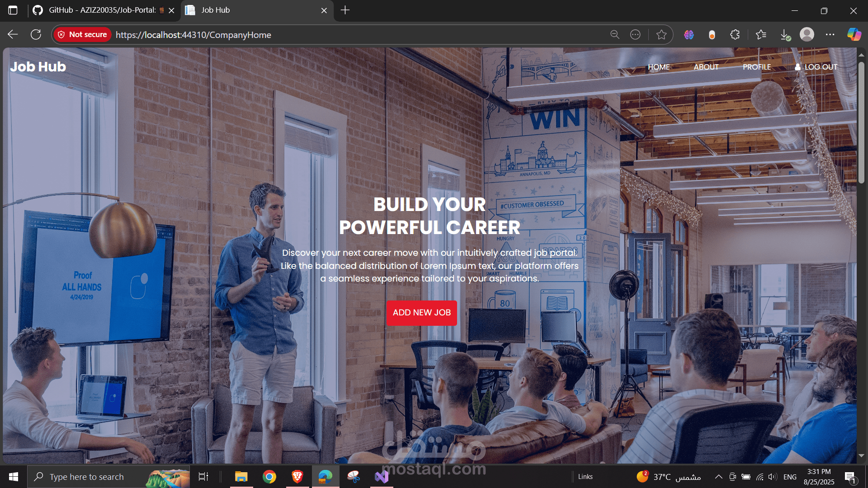
Task: Open the tab actions menu button
Action: coord(13,10)
